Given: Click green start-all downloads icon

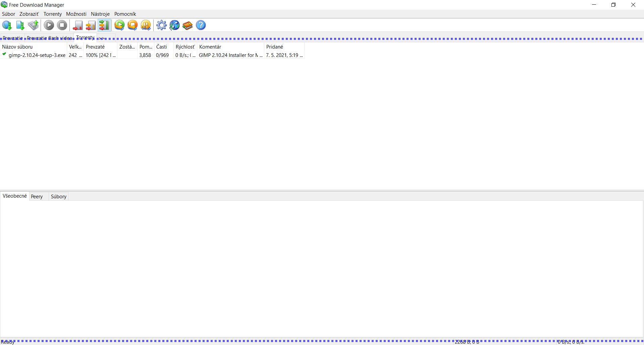Looking at the screenshot, I should (x=119, y=25).
